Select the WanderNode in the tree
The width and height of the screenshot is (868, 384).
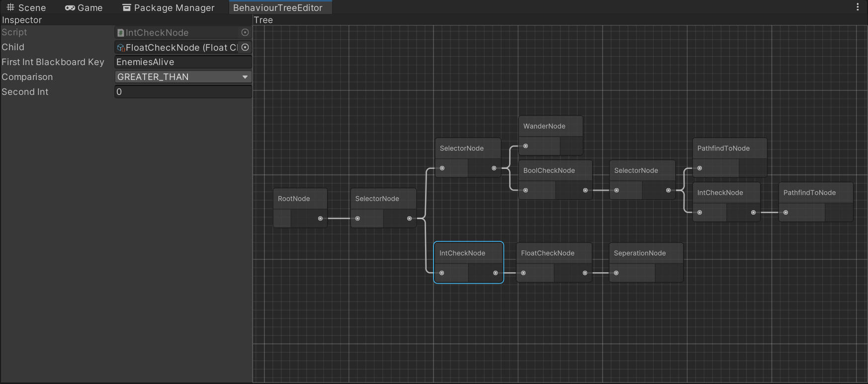544,126
